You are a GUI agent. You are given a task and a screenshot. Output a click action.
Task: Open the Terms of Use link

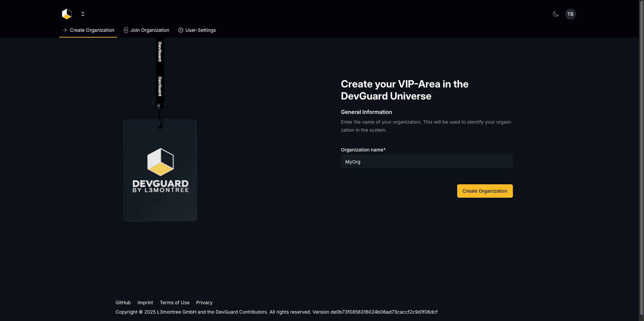(x=175, y=303)
